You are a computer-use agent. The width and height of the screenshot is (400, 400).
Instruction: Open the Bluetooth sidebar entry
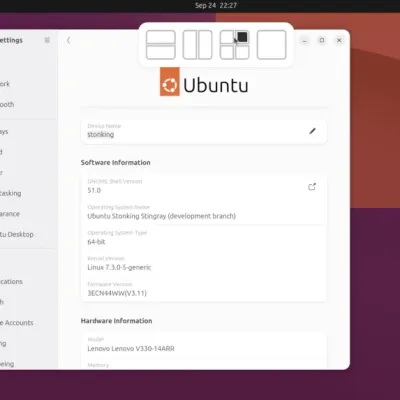28,104
